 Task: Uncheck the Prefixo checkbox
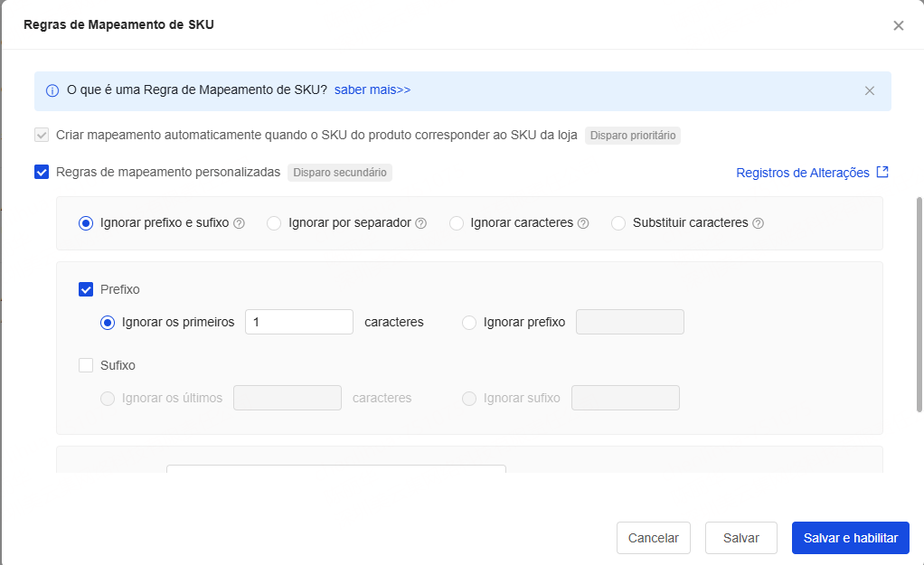click(x=86, y=289)
